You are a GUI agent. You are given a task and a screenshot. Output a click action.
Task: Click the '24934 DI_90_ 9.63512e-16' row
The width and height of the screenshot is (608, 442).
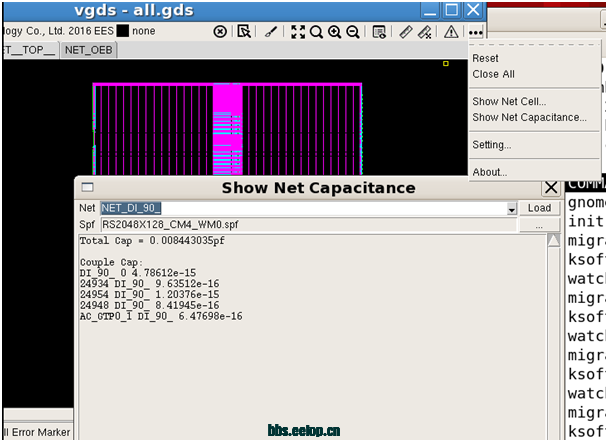[x=150, y=284]
